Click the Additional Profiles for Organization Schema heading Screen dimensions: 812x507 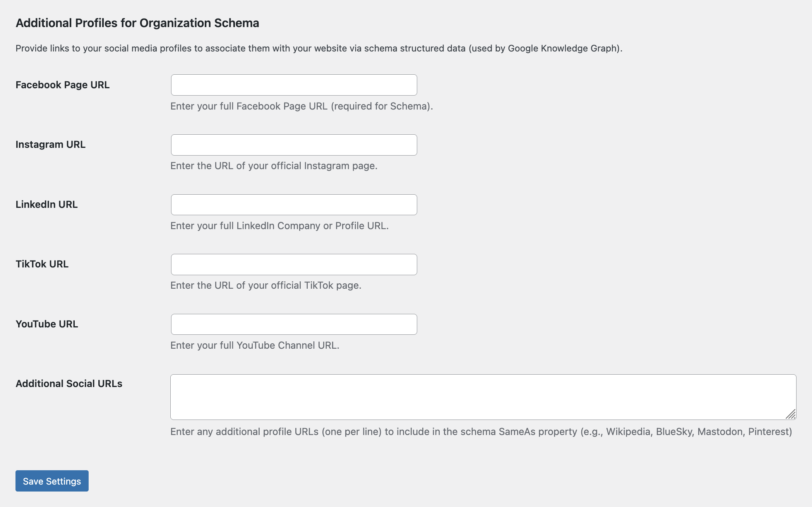(137, 23)
